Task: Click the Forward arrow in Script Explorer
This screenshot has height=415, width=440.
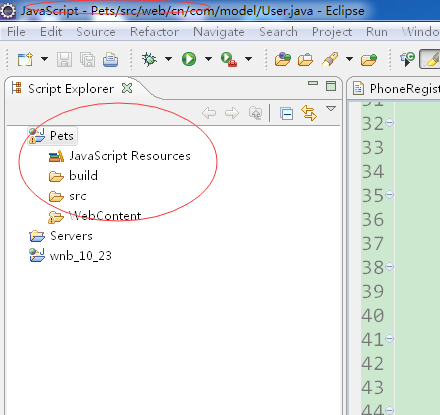Action: (x=232, y=113)
